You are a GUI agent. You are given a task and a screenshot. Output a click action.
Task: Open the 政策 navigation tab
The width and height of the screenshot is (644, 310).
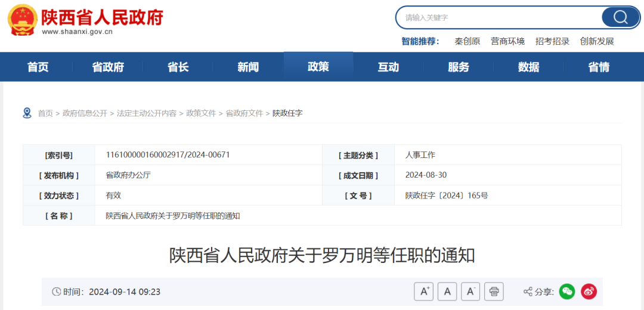point(318,67)
